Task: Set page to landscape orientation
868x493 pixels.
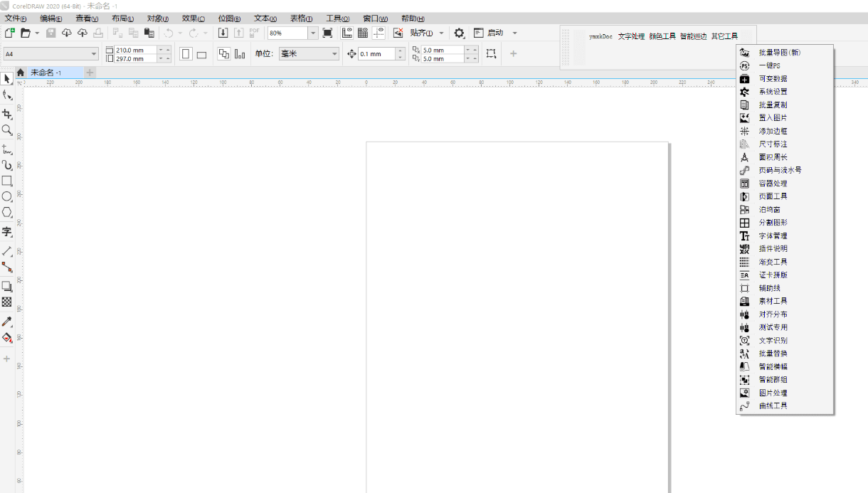Action: click(x=201, y=54)
